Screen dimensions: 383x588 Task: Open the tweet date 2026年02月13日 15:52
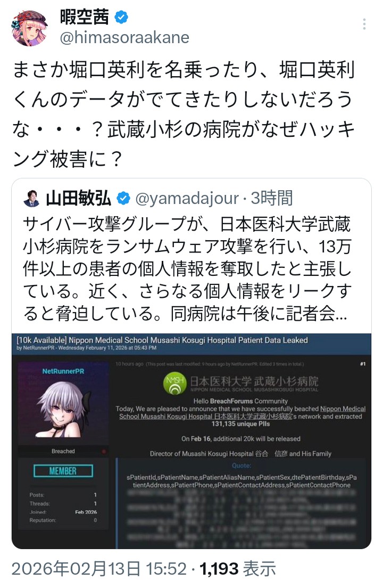coord(99,569)
